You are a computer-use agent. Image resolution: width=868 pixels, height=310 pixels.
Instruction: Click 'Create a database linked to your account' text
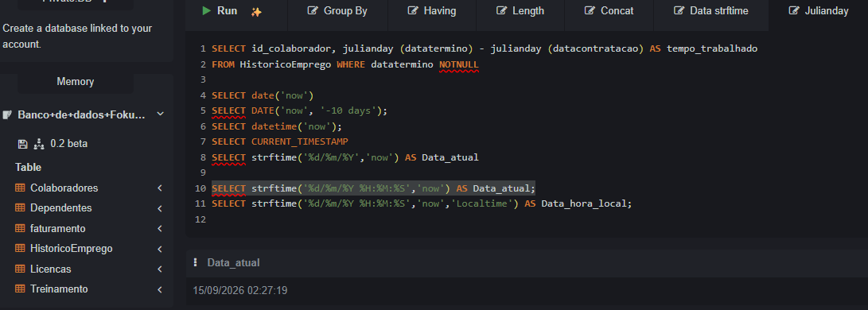pyautogui.click(x=77, y=37)
